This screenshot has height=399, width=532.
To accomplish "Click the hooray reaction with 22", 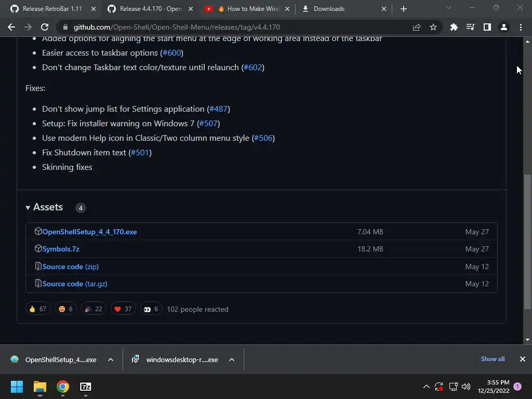I will point(94,309).
